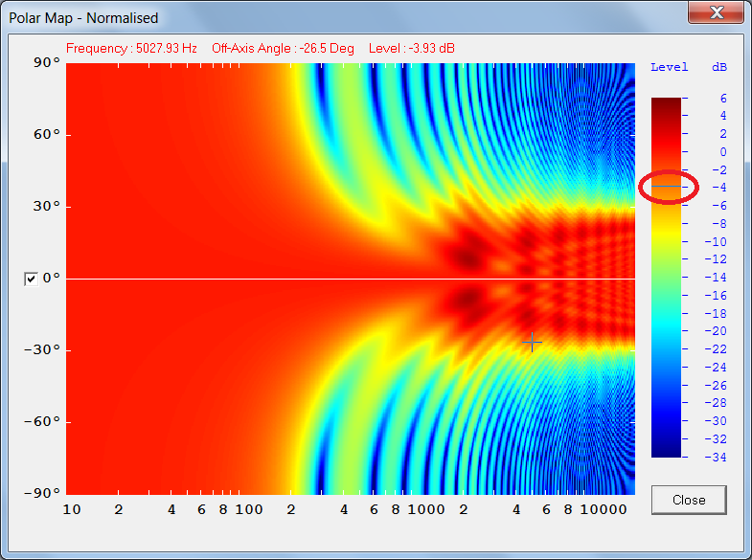Click the 0 dB scale label

[723, 152]
